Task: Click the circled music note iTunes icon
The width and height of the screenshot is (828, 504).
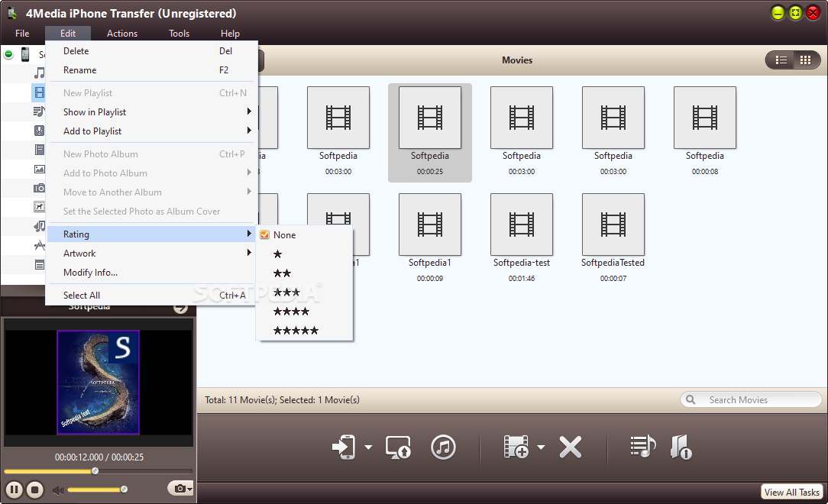Action: (443, 447)
